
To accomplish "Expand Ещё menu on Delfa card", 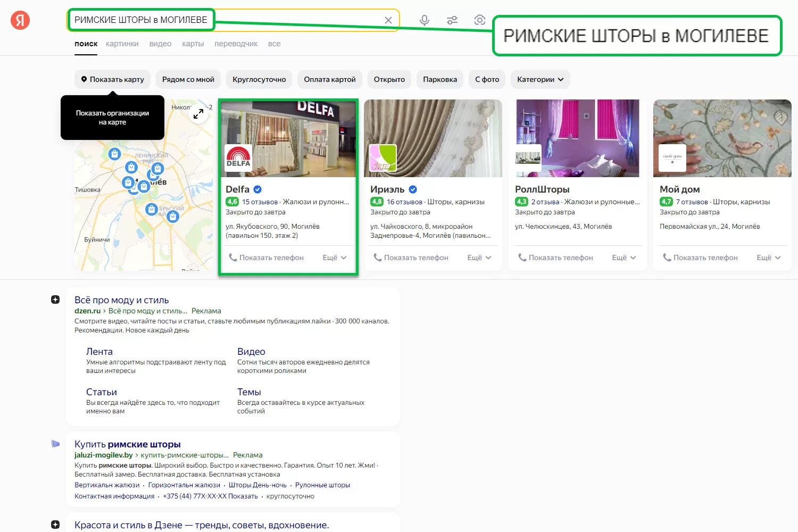I will click(x=335, y=257).
